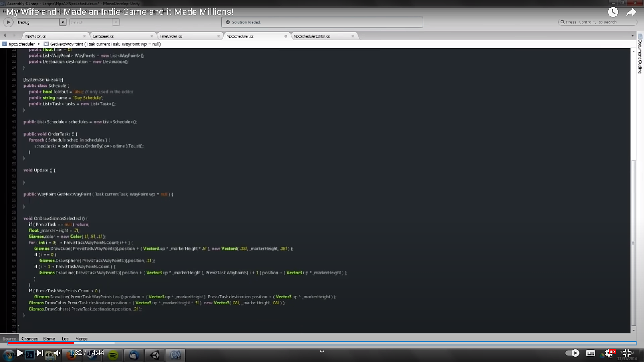644x362 pixels.
Task: Open the video title link
Action: [120, 12]
